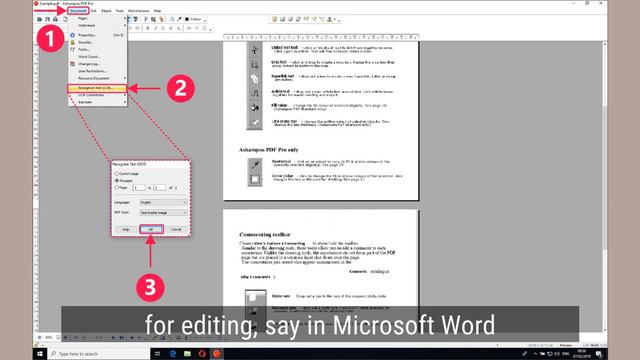
Task: Open Opera browser from taskbar
Action: click(x=202, y=353)
